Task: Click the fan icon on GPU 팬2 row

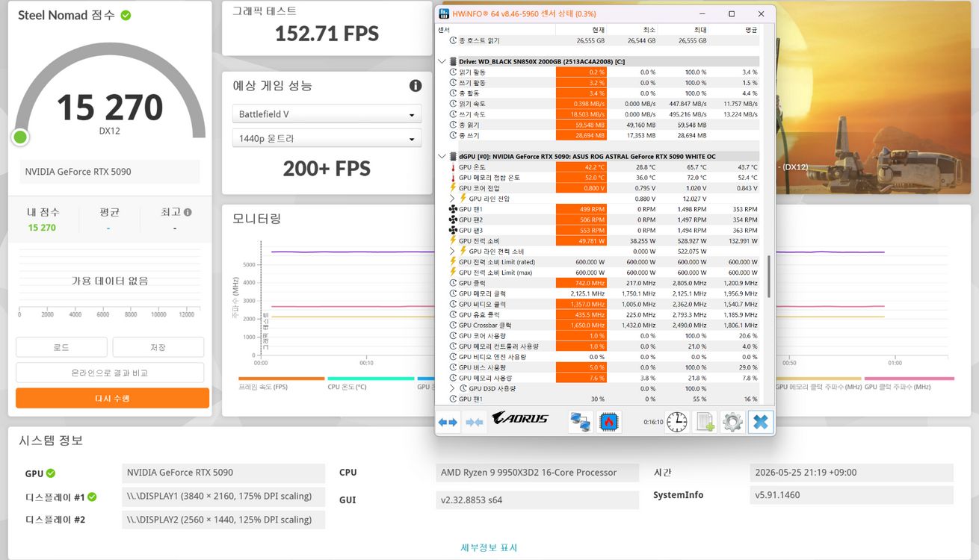Action: [x=453, y=220]
